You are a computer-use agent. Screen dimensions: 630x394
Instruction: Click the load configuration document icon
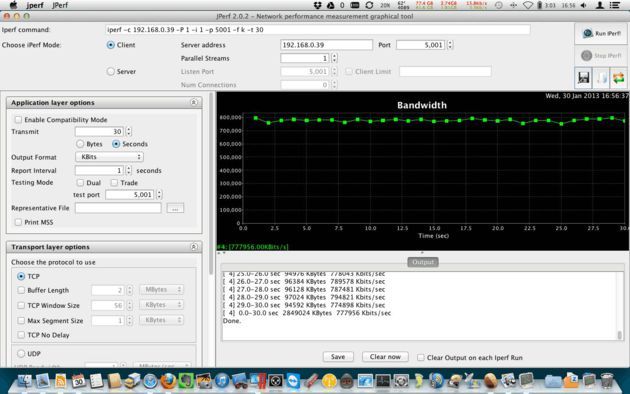(x=601, y=78)
